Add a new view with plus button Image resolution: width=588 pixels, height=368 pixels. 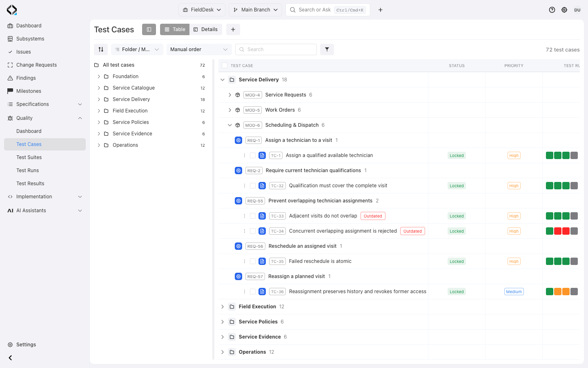click(233, 29)
